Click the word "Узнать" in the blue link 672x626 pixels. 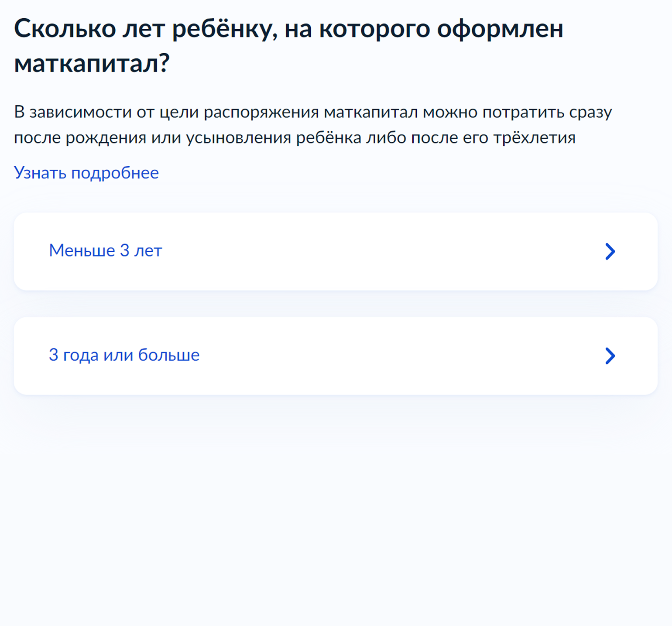(40, 173)
